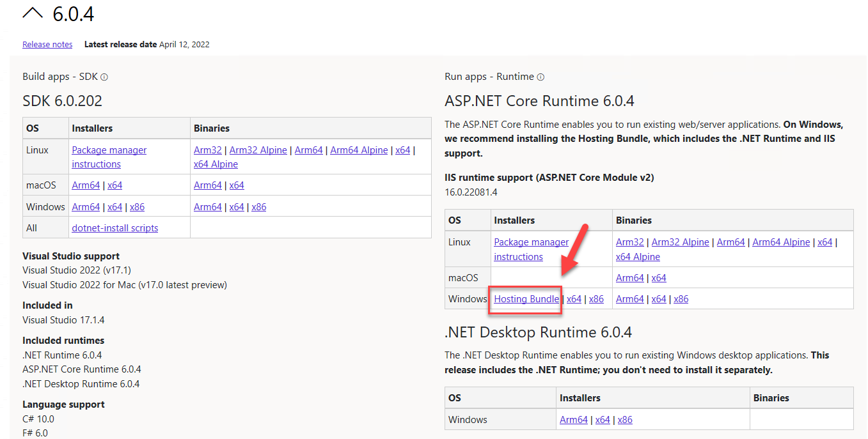Download ASP.NET Core Runtime Linux Arm64 Alpine binaries
Screen dimensions: 868x439
click(x=782, y=242)
